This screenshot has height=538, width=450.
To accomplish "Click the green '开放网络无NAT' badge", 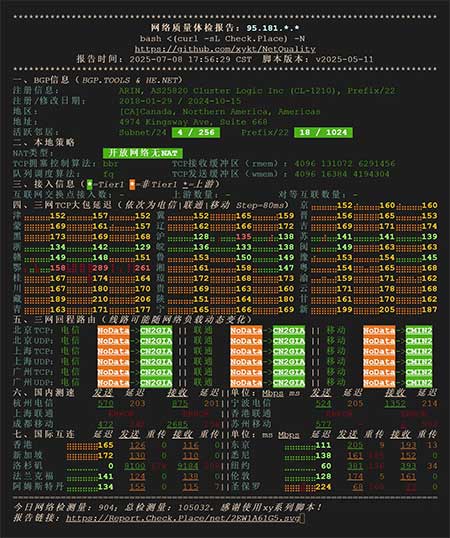I will click(x=143, y=153).
